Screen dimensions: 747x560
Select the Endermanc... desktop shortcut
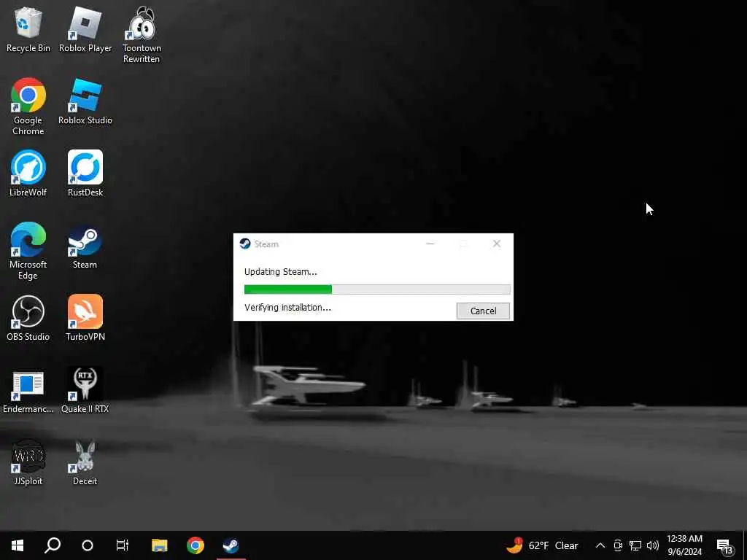coord(28,391)
